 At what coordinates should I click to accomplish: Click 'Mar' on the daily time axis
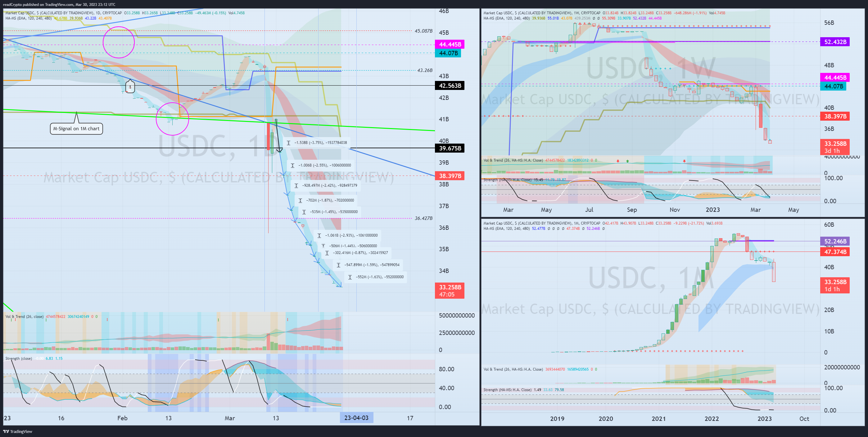(x=229, y=418)
